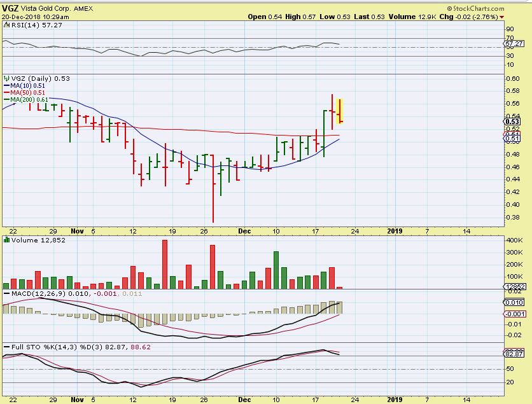The height and width of the screenshot is (404, 532).
Task: Click the 20-Dec-2018 10:29am timestamp
Action: (35, 17)
